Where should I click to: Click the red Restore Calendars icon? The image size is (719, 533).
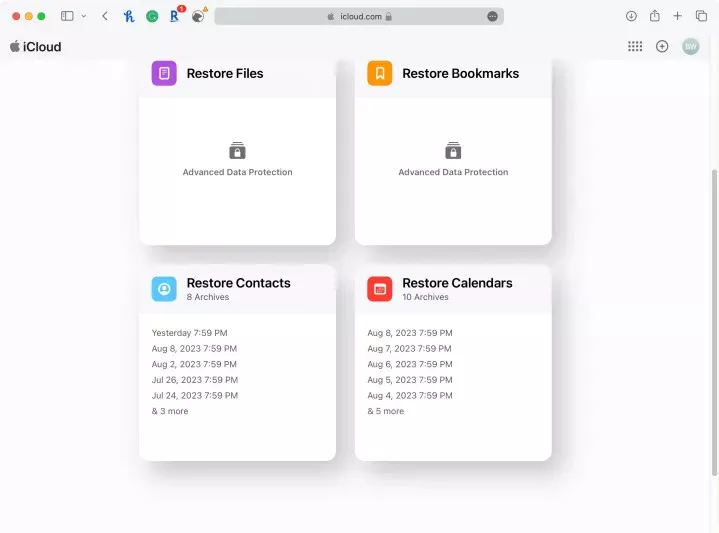click(x=380, y=289)
